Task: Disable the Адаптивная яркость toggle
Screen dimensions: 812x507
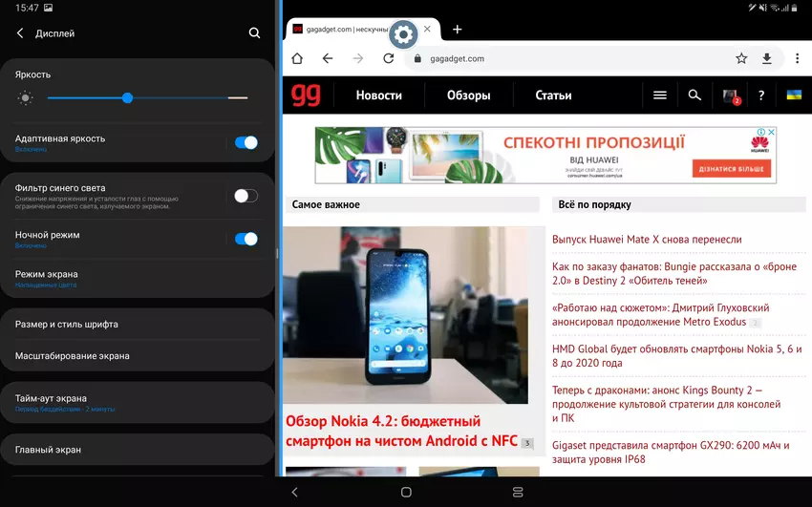Action: (x=246, y=142)
